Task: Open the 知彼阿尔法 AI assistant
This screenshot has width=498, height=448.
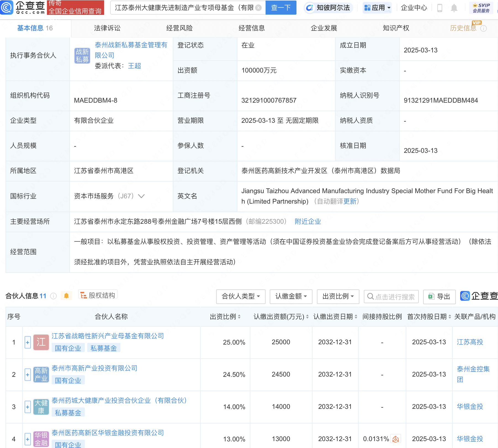Action: point(328,8)
